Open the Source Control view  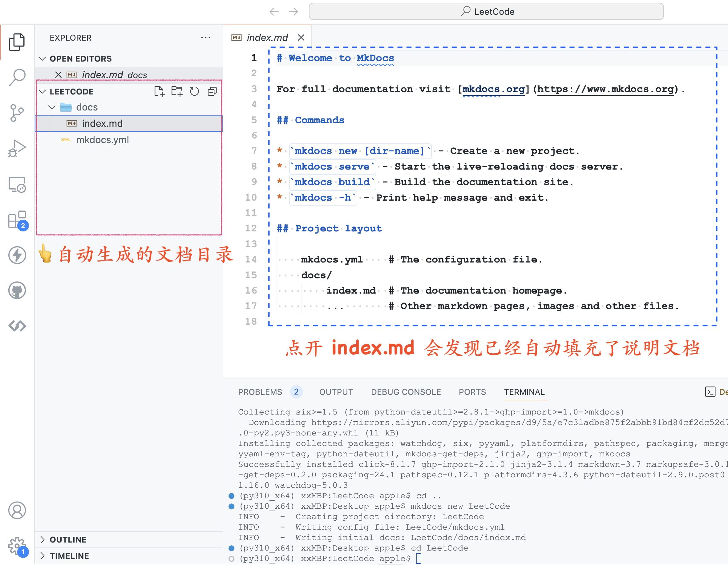17,113
